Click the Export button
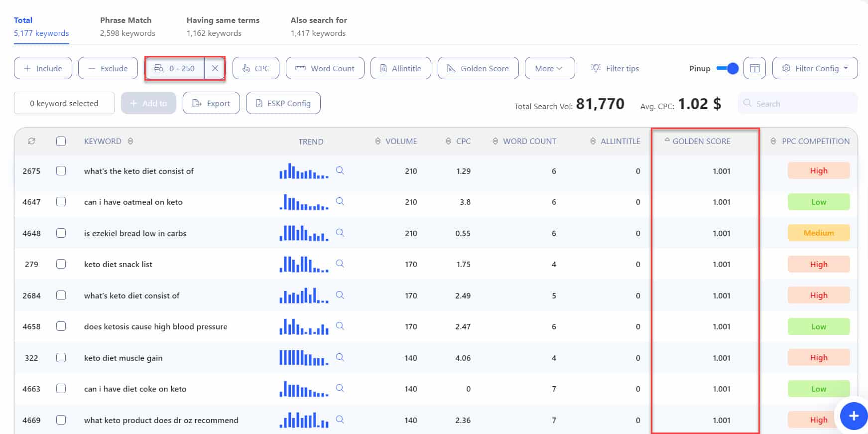This screenshot has height=434, width=868. click(211, 103)
